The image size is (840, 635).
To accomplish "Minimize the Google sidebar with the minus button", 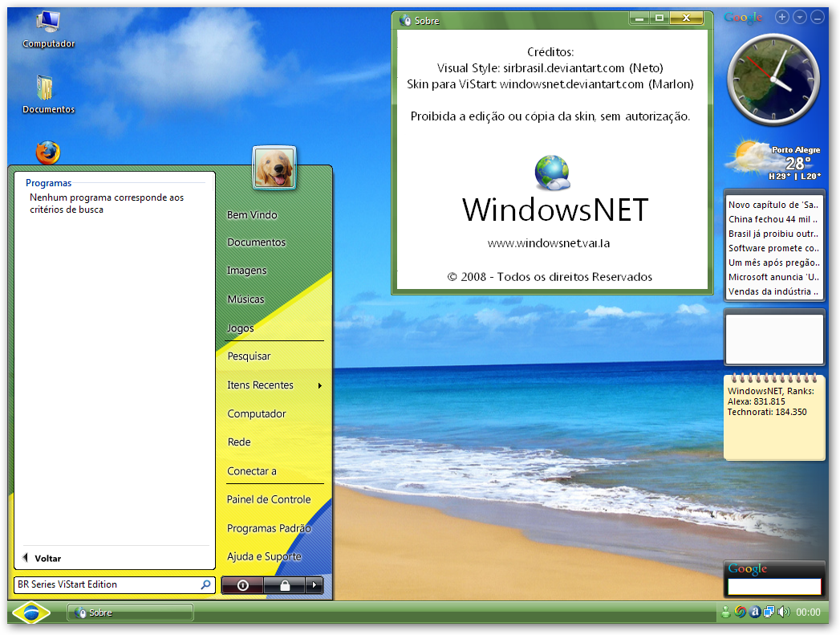I will click(817, 17).
